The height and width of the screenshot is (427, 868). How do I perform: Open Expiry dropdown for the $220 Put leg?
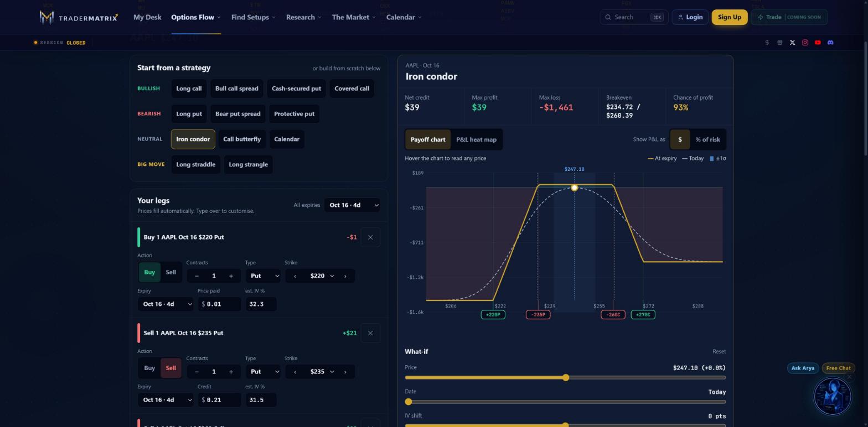coord(166,304)
